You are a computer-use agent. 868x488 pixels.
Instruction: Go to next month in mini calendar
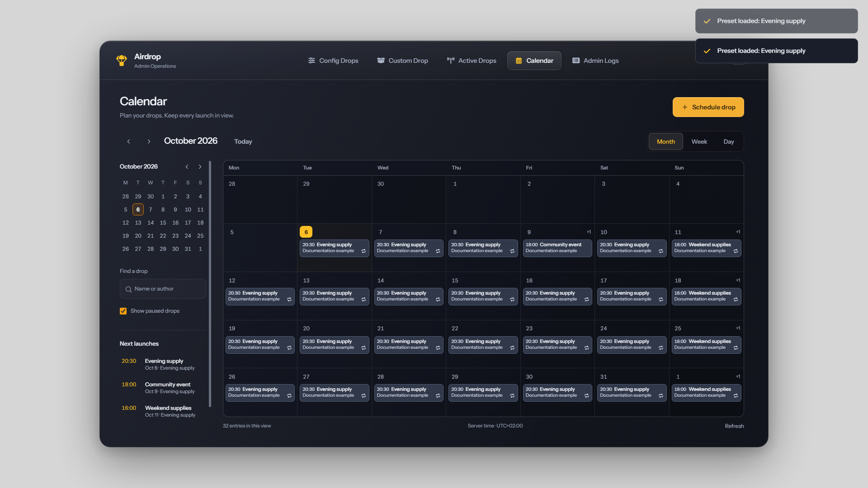click(200, 167)
